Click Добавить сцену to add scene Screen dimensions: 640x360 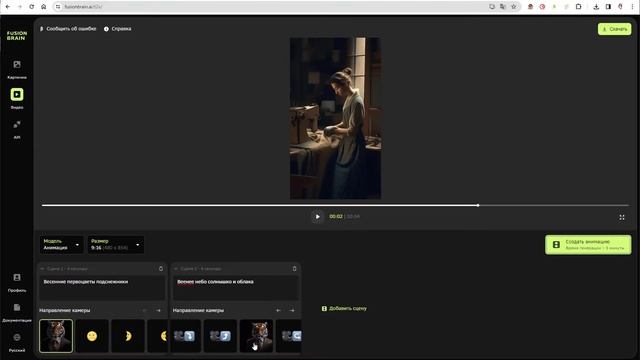(x=344, y=309)
